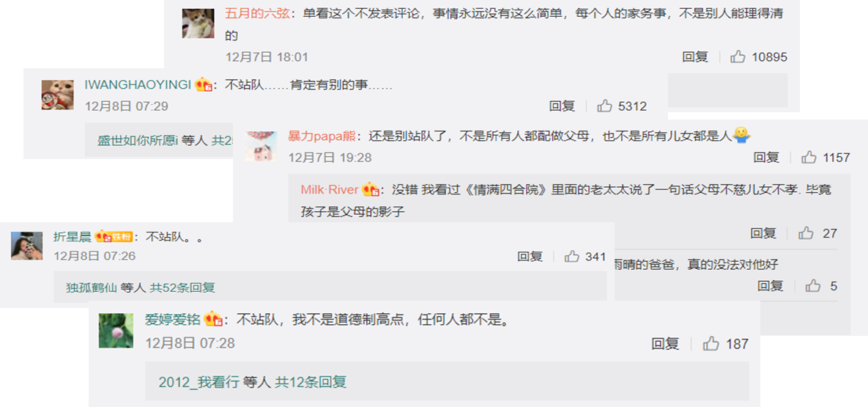Expand 共52条回复 under 折星晨's comment
Viewport: 868px width, 407px height.
point(182,287)
